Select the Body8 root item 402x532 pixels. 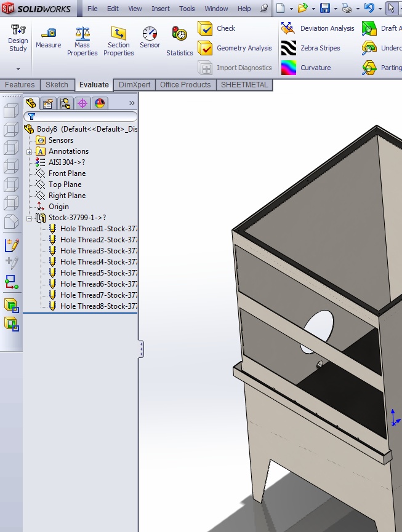(x=81, y=129)
